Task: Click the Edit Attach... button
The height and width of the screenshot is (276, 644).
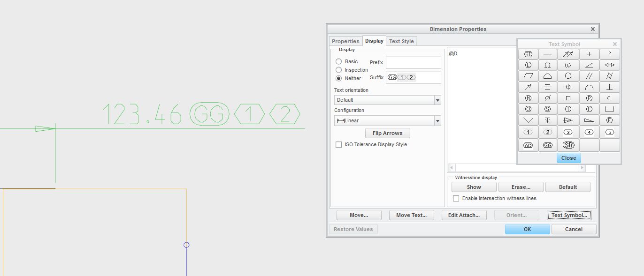Action: (x=464, y=215)
